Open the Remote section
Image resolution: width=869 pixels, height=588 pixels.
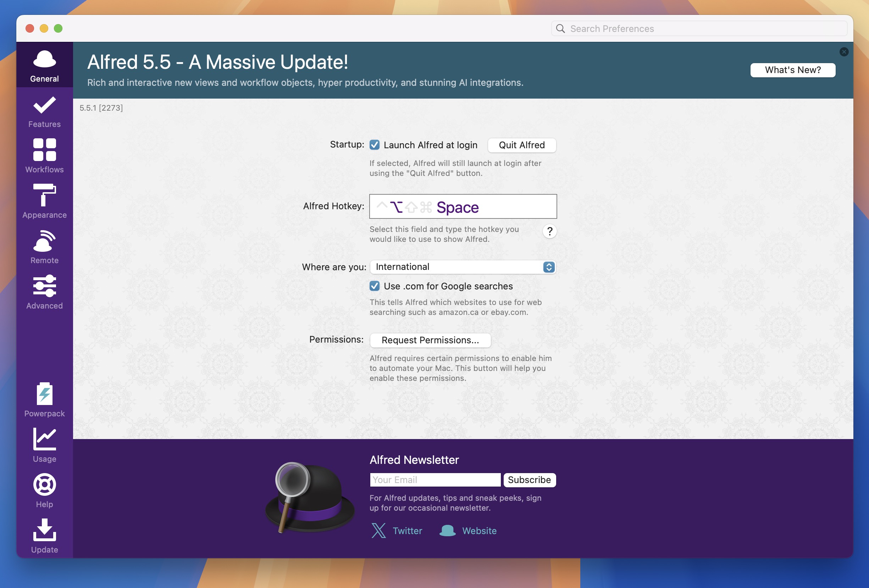click(x=44, y=247)
